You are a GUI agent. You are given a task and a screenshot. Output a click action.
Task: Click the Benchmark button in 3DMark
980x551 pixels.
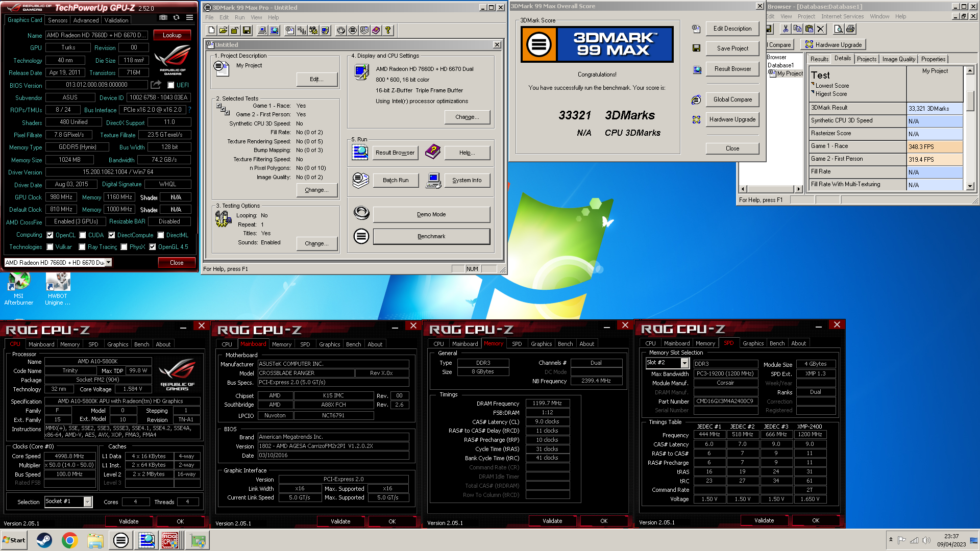pos(431,236)
